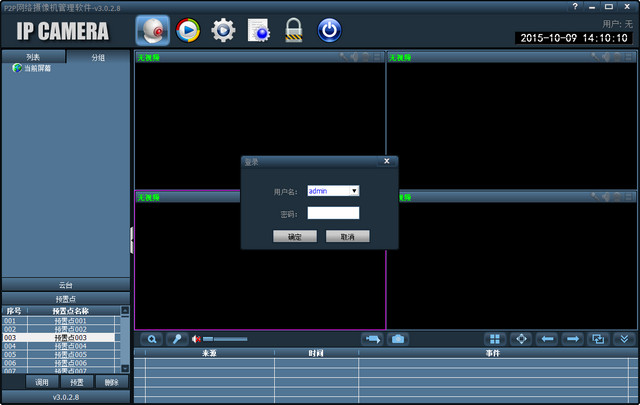
Task: Click the 密码 password input field
Action: tap(333, 213)
